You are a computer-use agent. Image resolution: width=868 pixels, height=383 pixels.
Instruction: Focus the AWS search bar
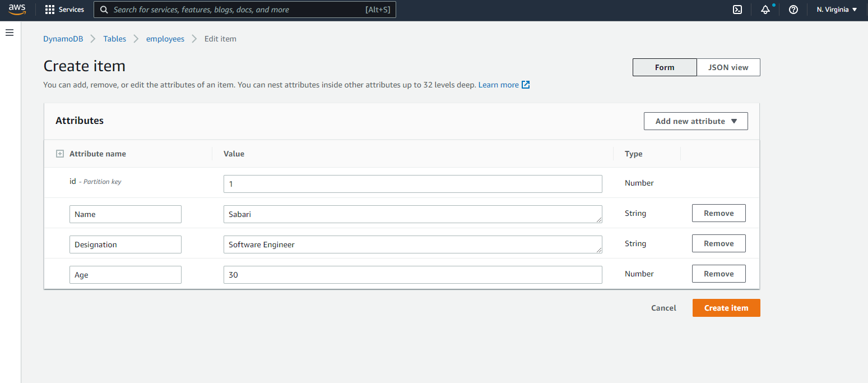[245, 10]
